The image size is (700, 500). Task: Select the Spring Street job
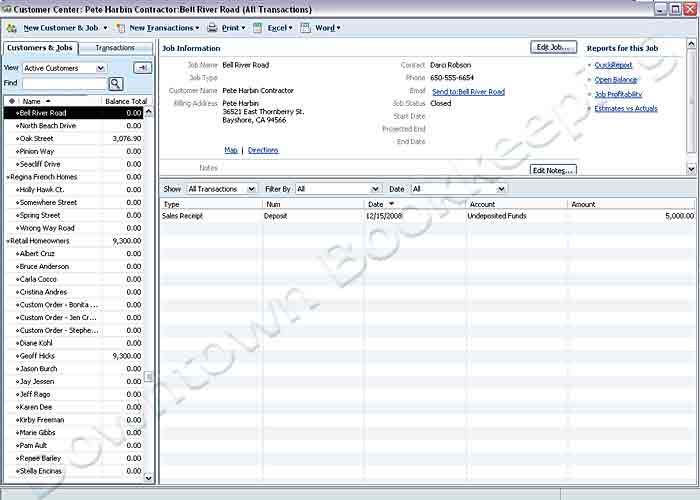coord(74,215)
